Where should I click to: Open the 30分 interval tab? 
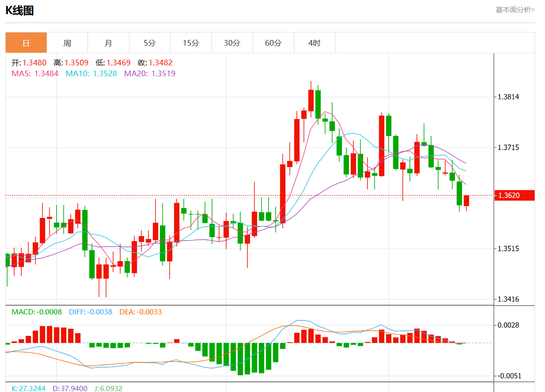click(232, 43)
